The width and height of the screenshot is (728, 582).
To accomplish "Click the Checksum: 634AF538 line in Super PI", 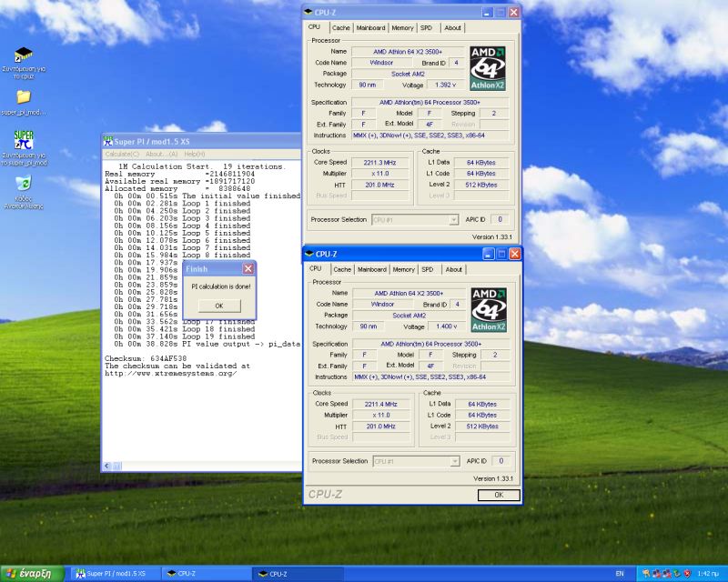I will [146, 359].
